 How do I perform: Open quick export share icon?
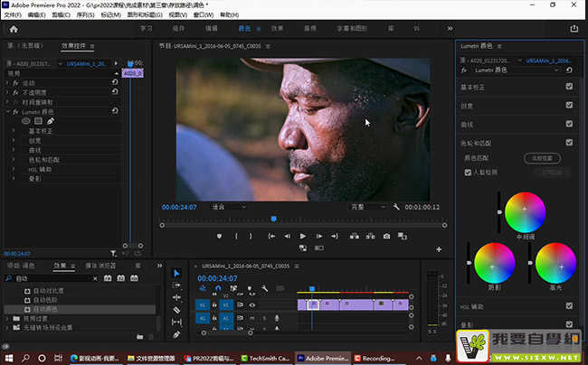click(574, 28)
